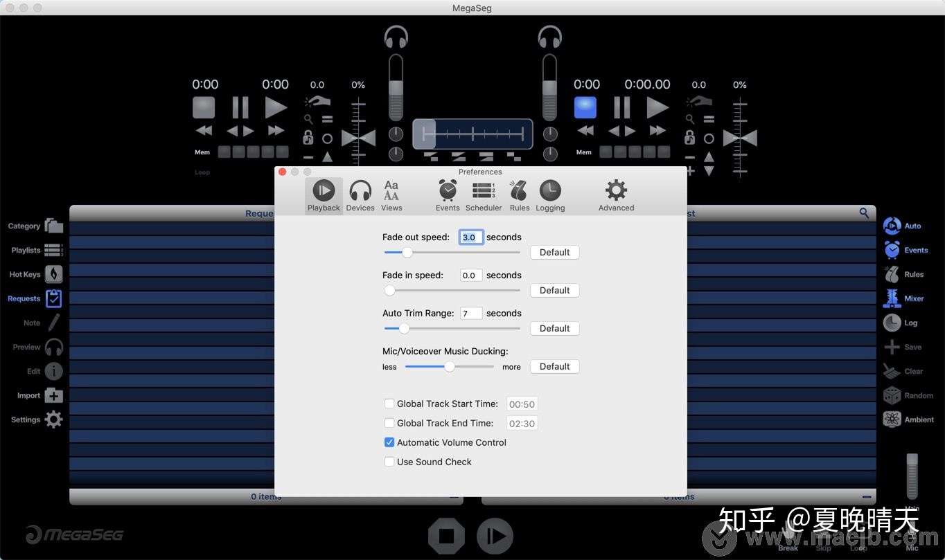Enable Global Track Start Time checkbox
The width and height of the screenshot is (945, 560).
coord(389,404)
